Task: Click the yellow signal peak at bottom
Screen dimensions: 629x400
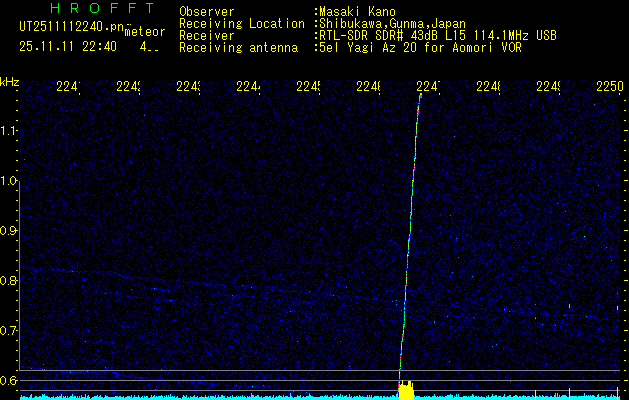Action: tap(405, 389)
